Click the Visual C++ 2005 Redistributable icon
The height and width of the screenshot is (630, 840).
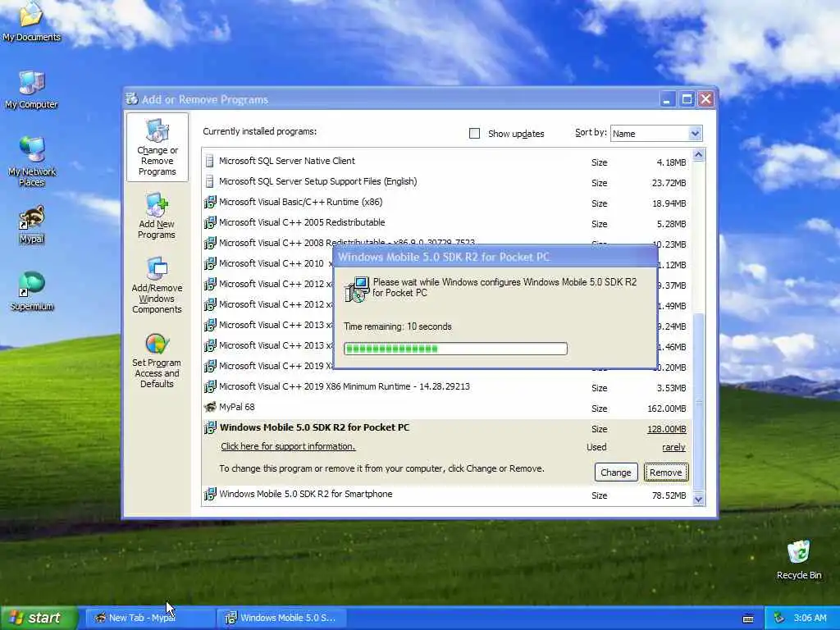tap(210, 222)
